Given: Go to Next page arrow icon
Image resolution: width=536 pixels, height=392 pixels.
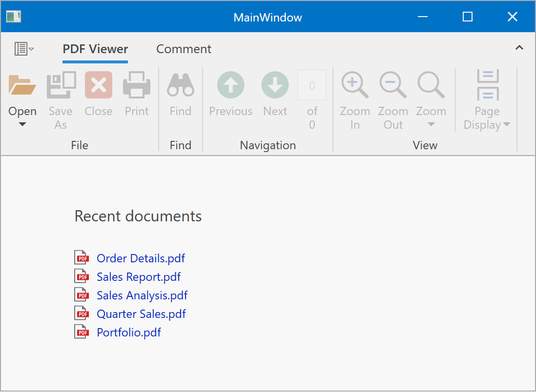Looking at the screenshot, I should pos(275,85).
